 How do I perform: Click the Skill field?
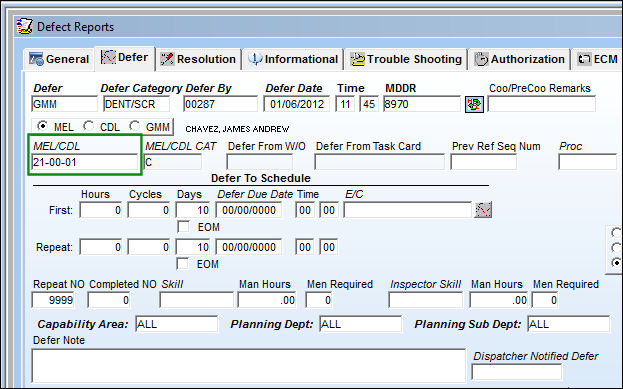197,300
